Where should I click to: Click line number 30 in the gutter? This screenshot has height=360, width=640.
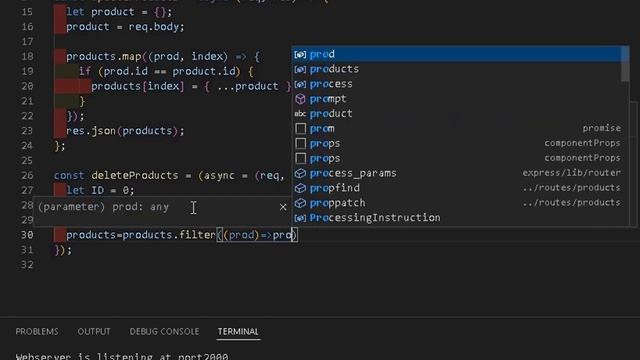27,235
